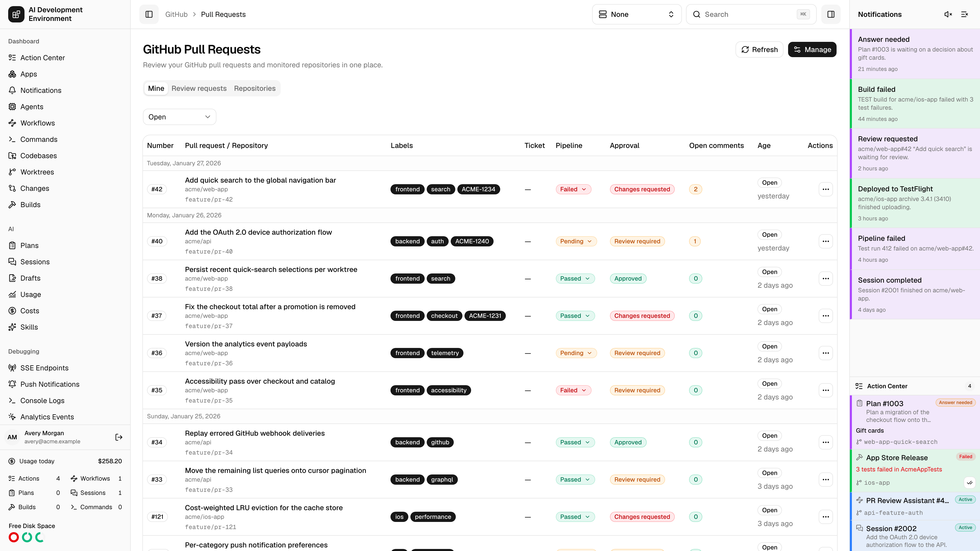
Task: Open Builds in the sidebar
Action: pyautogui.click(x=65, y=205)
